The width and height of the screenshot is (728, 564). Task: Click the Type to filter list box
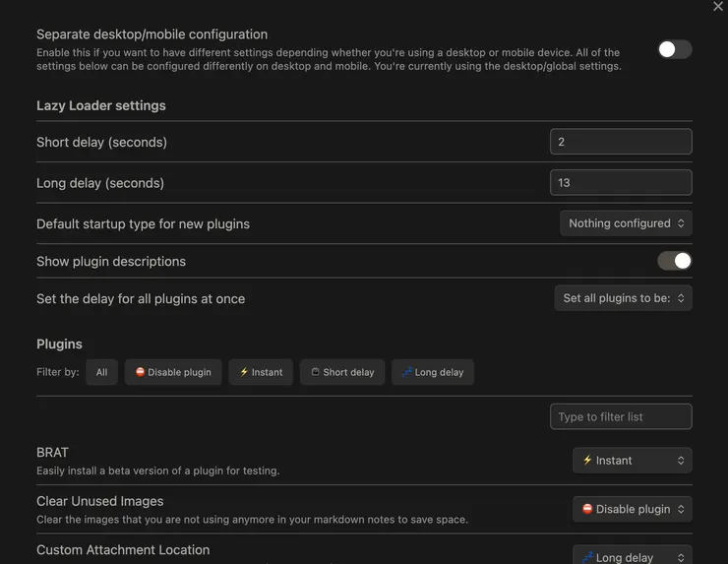[x=621, y=416]
